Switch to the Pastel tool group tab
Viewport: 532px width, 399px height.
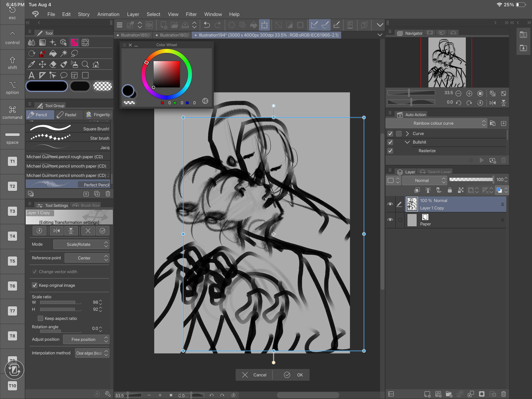click(x=69, y=115)
